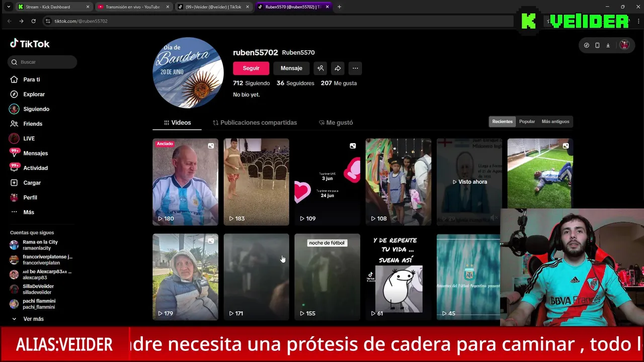The width and height of the screenshot is (644, 362).
Task: Click browser forward arrow
Action: coord(21,21)
